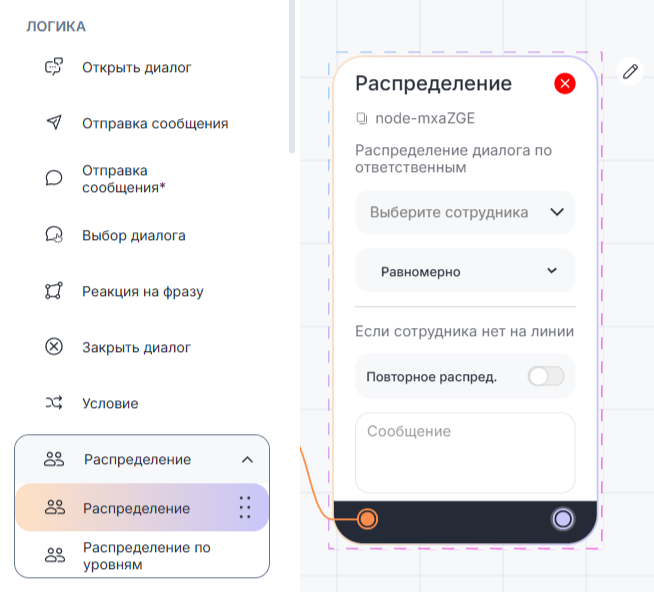Delete the node with the red X button
The height and width of the screenshot is (592, 654).
565,83
